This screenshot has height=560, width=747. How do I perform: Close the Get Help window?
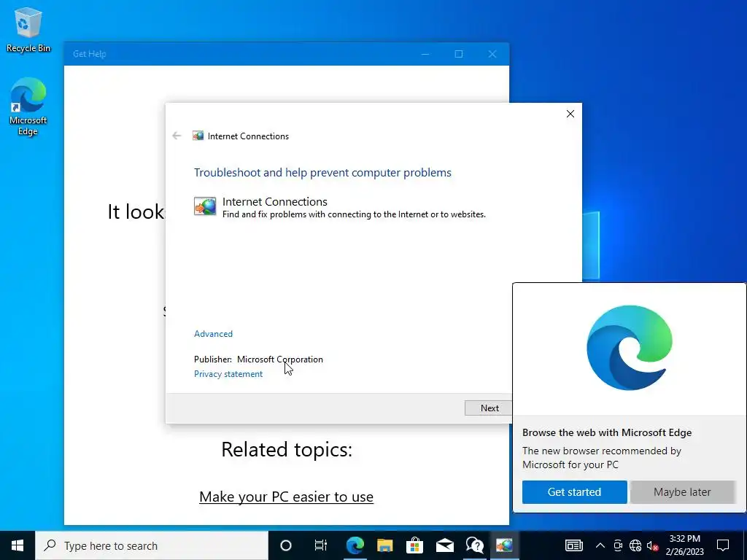(492, 54)
